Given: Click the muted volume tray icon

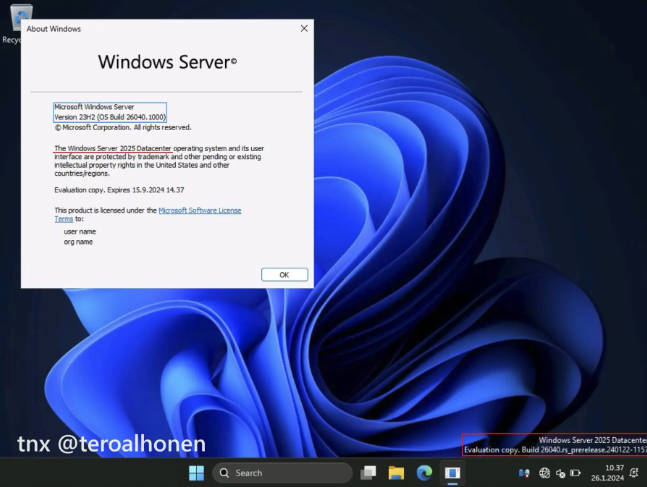Looking at the screenshot, I should [x=560, y=473].
